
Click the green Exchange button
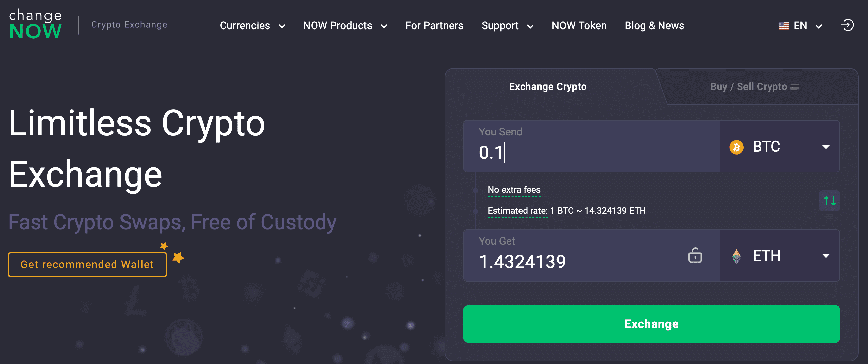(652, 324)
